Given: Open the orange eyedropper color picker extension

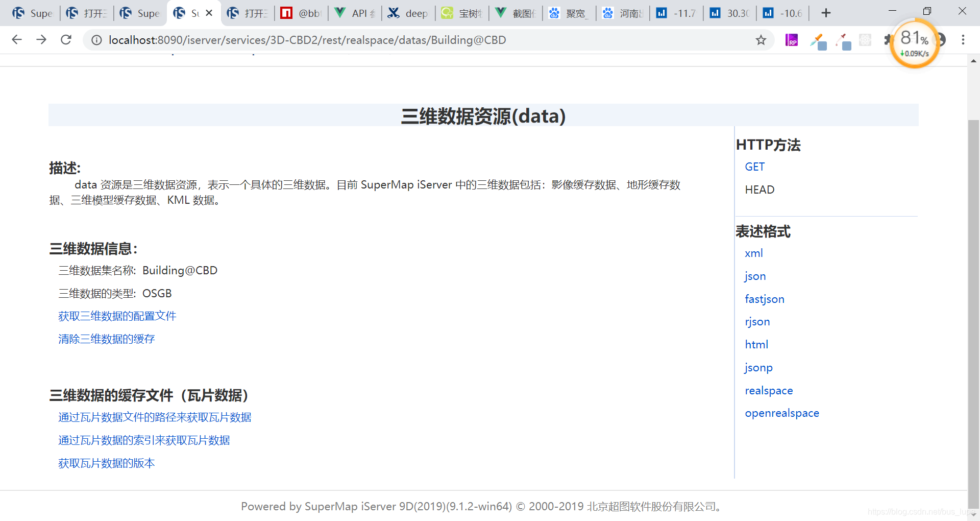Looking at the screenshot, I should [x=818, y=41].
